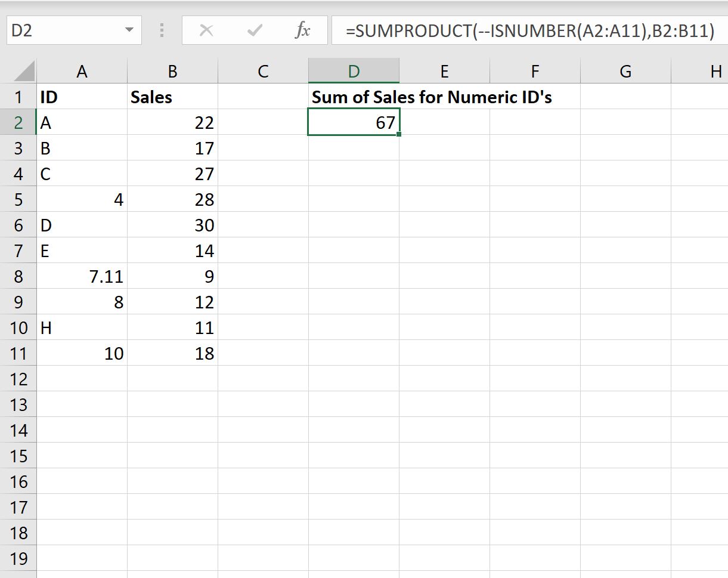Click the SUMPRODUCT formula in formula bar
The width and height of the screenshot is (728, 578).
pyautogui.click(x=529, y=30)
